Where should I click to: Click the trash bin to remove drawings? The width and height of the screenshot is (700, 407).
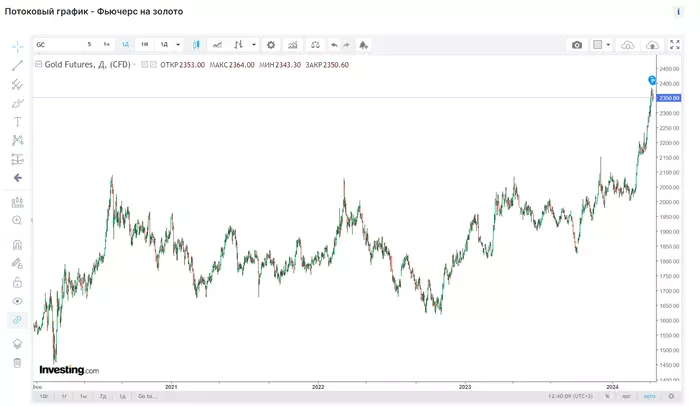coord(17,363)
